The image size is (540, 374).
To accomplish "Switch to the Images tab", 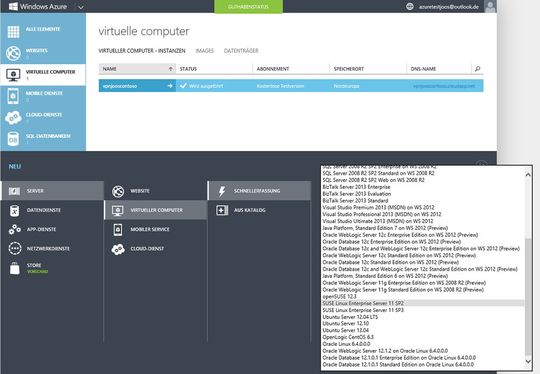I will tap(205, 51).
